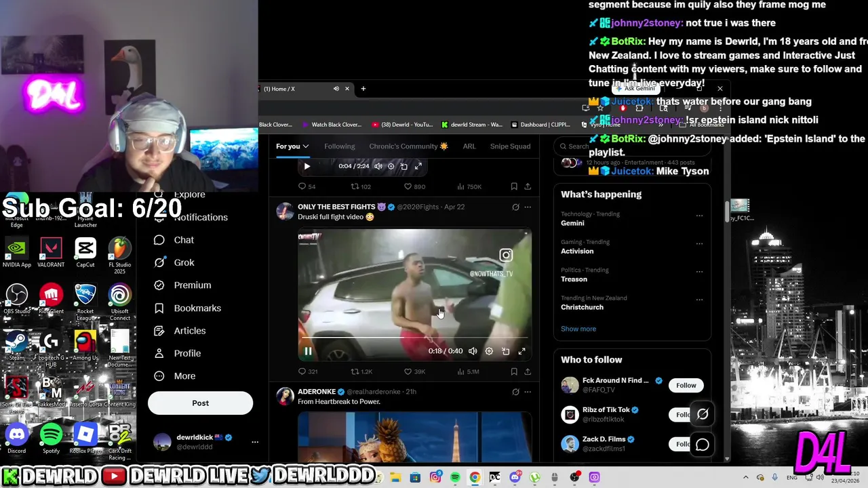Open OBS Studio desktop shortcut
The height and width of the screenshot is (488, 868).
pos(17,300)
